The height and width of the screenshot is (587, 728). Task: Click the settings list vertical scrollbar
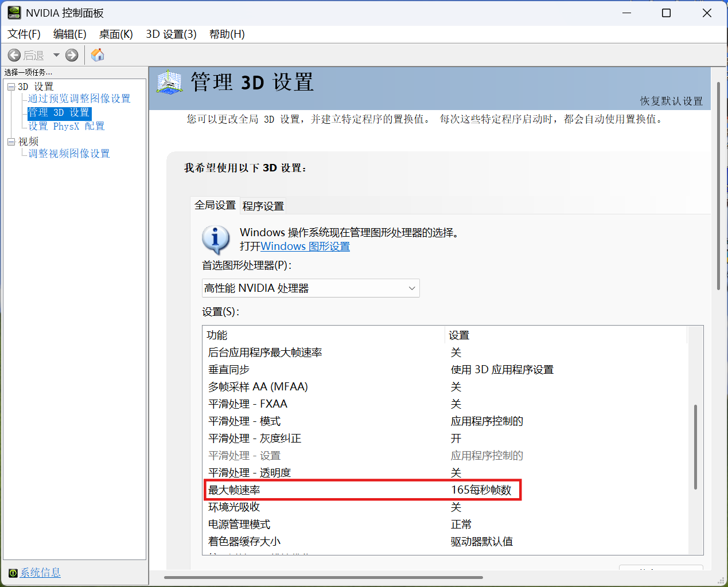point(695,447)
